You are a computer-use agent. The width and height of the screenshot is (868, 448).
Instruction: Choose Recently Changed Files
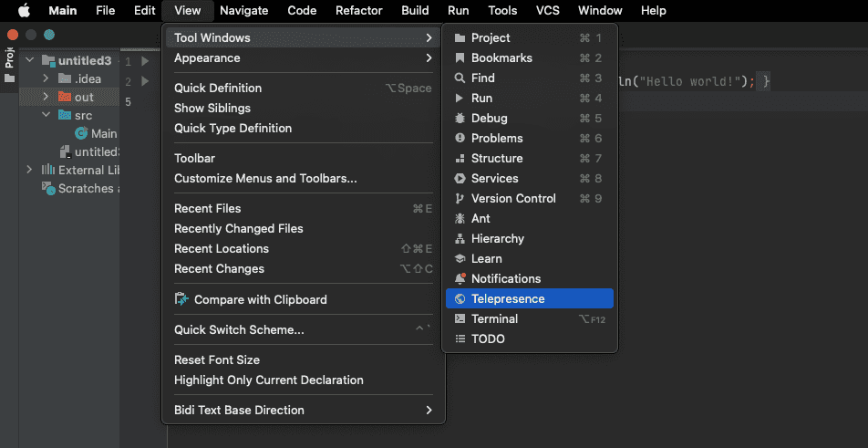click(x=304, y=229)
